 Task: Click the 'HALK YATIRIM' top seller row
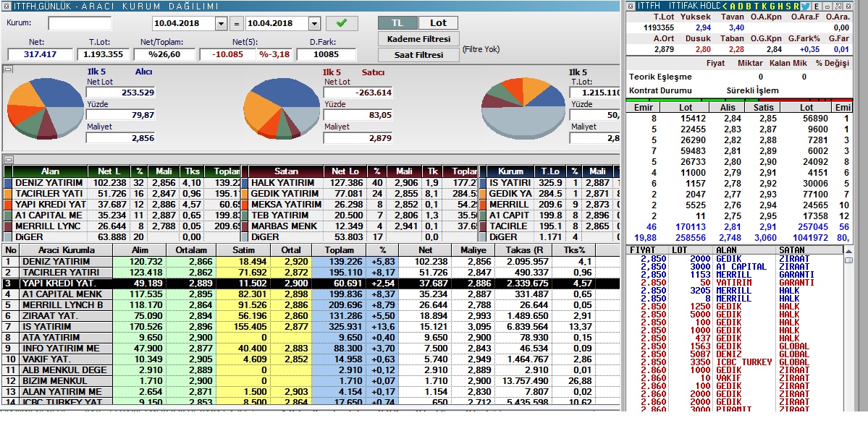tap(360, 182)
